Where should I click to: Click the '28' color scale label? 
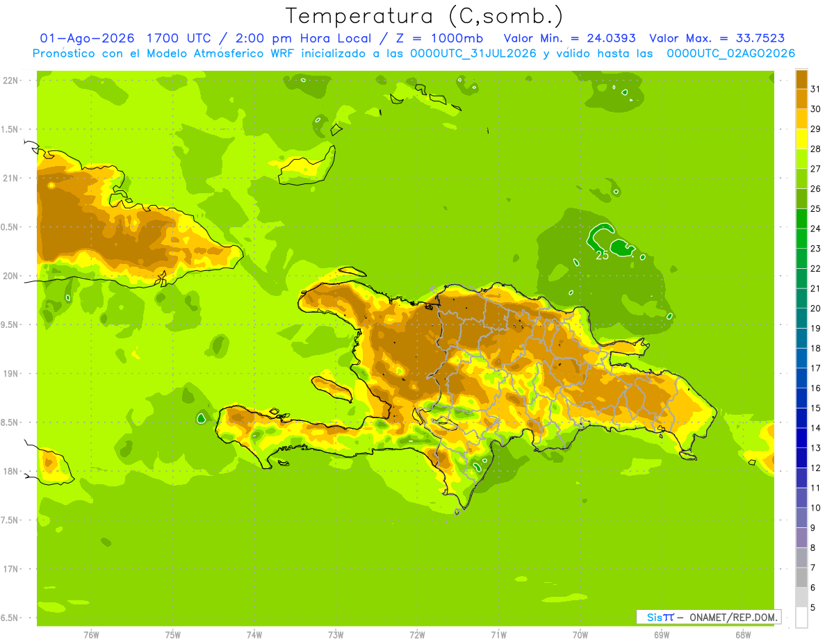816,149
